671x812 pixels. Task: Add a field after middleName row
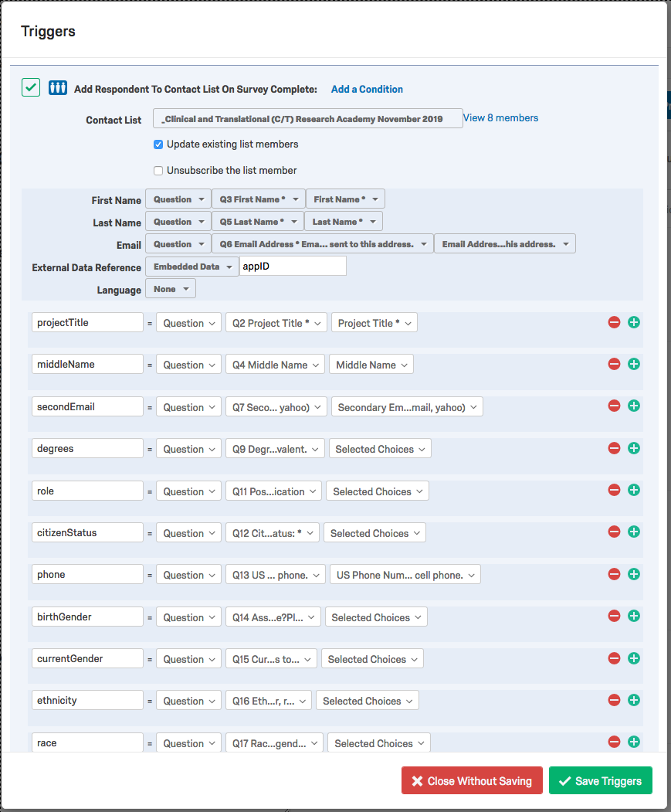[634, 364]
